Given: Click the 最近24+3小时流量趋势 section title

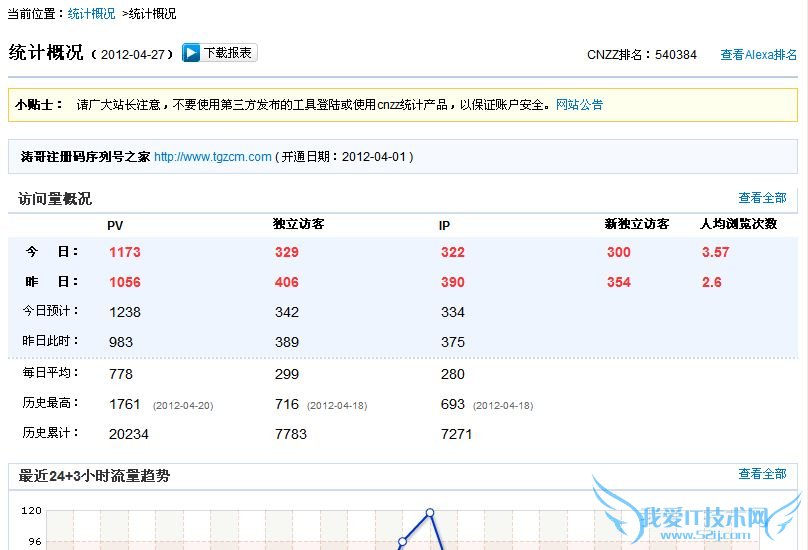Looking at the screenshot, I should (94, 476).
